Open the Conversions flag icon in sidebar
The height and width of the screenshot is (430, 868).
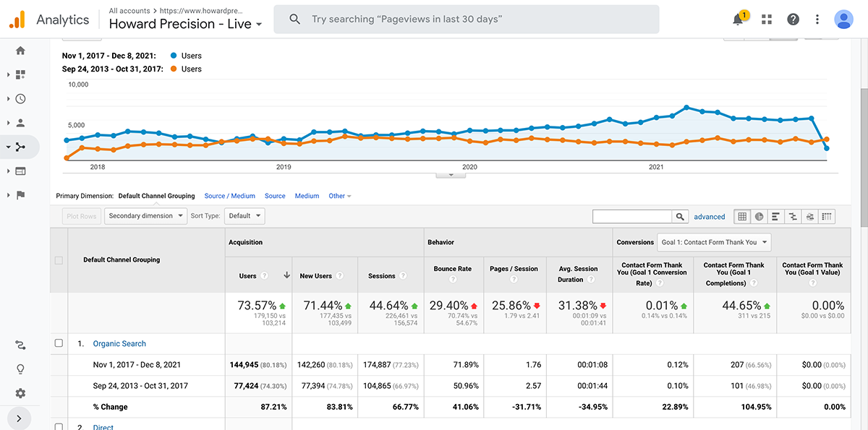pos(20,195)
